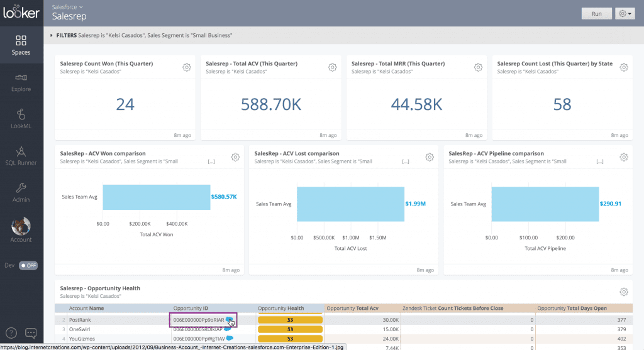Viewport: 644px width, 350px height.
Task: Open the chat bubble icon
Action: pyautogui.click(x=31, y=333)
